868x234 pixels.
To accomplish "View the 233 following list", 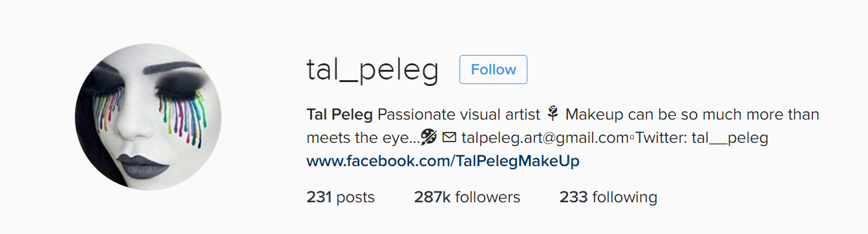I will coord(608,197).
